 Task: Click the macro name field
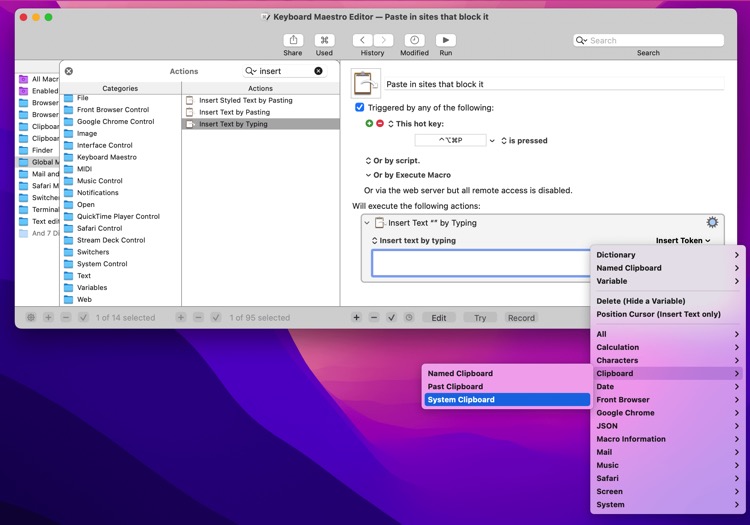coord(554,84)
